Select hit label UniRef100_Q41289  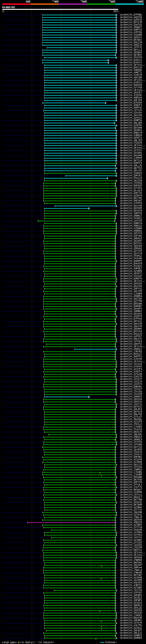(131, 181)
